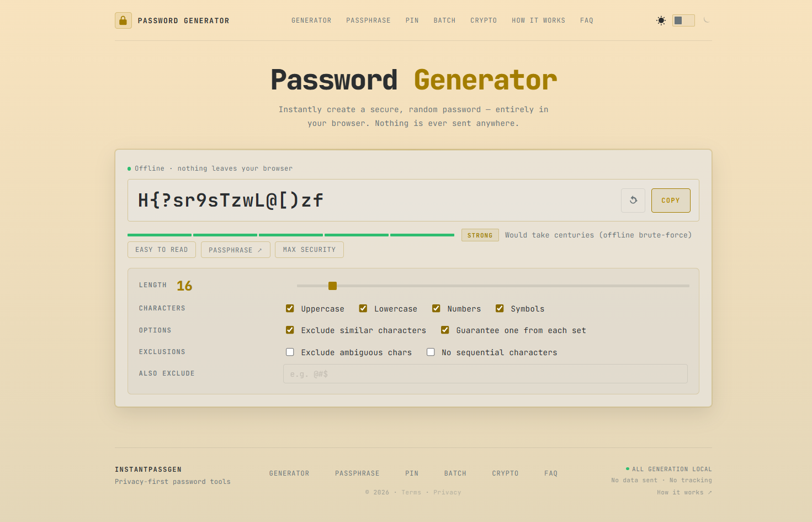Open Generator link in footer
Screen dimensions: 812x522
289,473
